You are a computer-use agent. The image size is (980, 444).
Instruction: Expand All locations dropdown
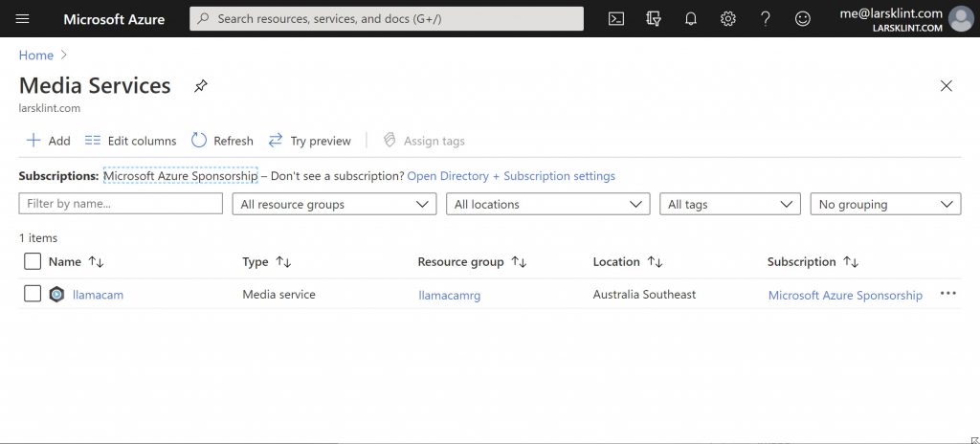(x=548, y=204)
